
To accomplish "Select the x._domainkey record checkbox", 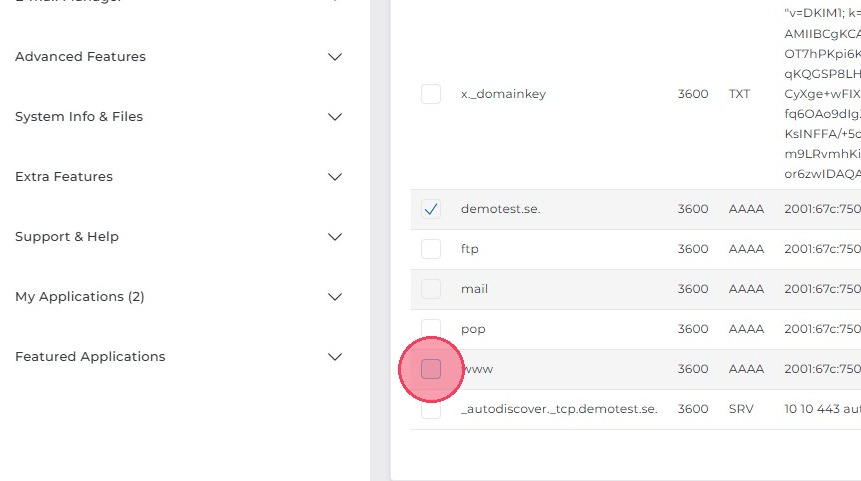I will [431, 94].
